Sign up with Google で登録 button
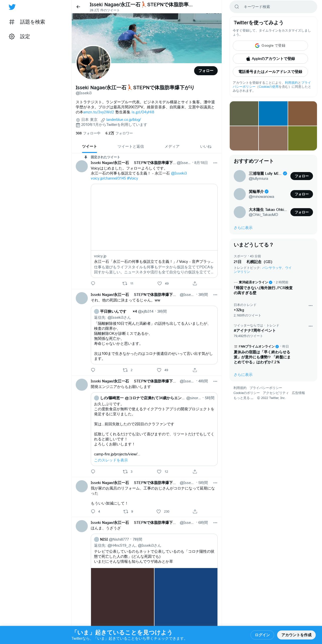This screenshot has width=322, height=644. click(270, 46)
